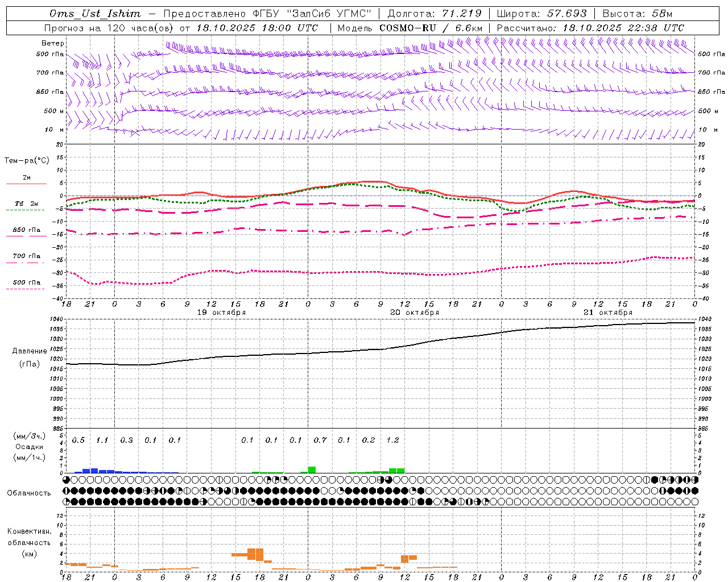Click the forecast start 18.10.2025 18:00 UTC
This screenshot has width=728, height=582.
(x=257, y=28)
